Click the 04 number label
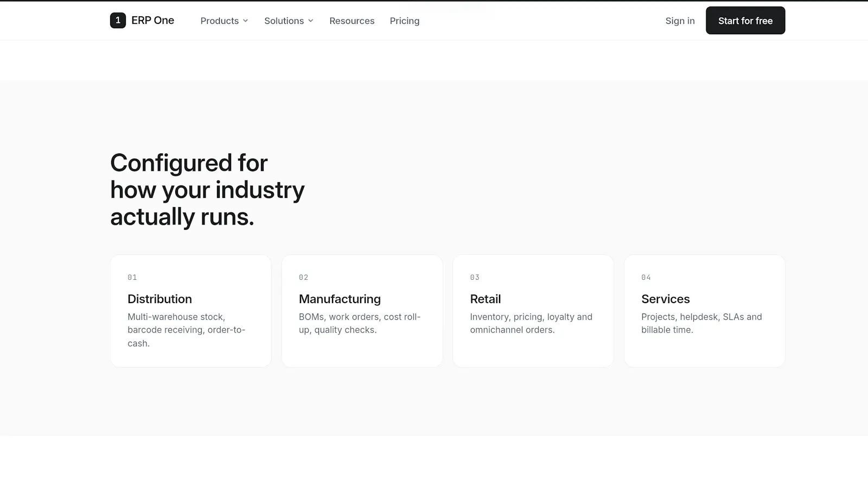868x488 pixels. tap(646, 277)
